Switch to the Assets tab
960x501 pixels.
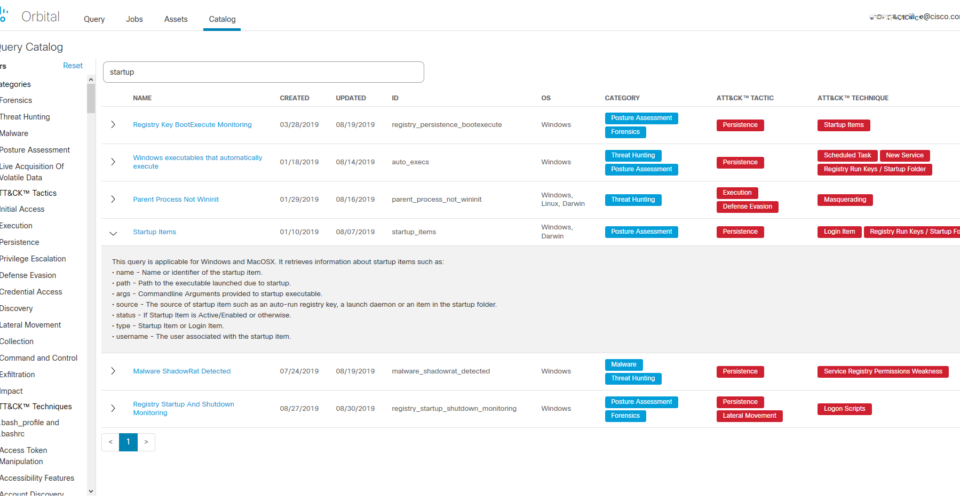[x=176, y=19]
